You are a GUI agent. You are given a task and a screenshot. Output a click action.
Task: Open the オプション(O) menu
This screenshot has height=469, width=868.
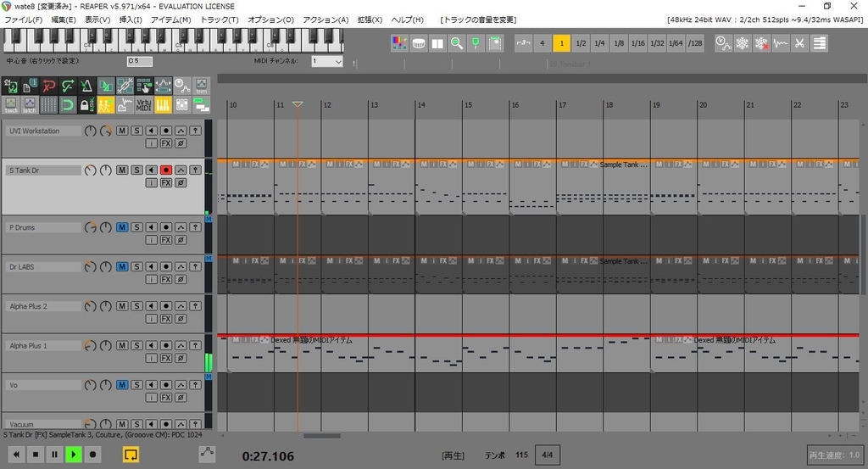270,20
